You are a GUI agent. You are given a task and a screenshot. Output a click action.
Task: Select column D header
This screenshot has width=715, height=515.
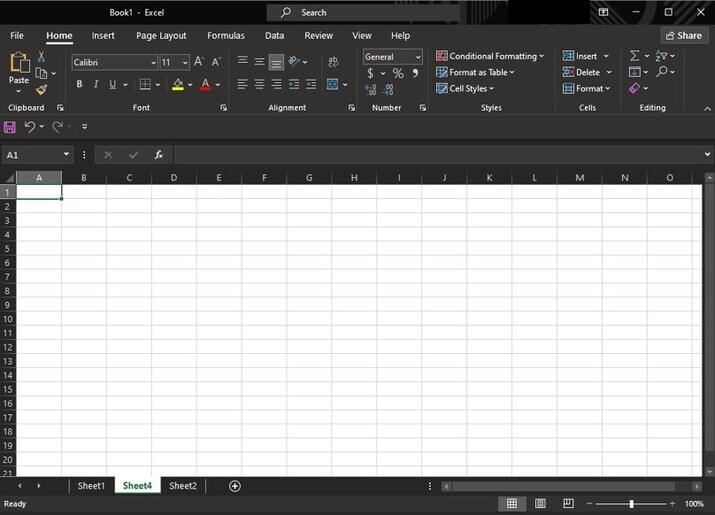174,177
